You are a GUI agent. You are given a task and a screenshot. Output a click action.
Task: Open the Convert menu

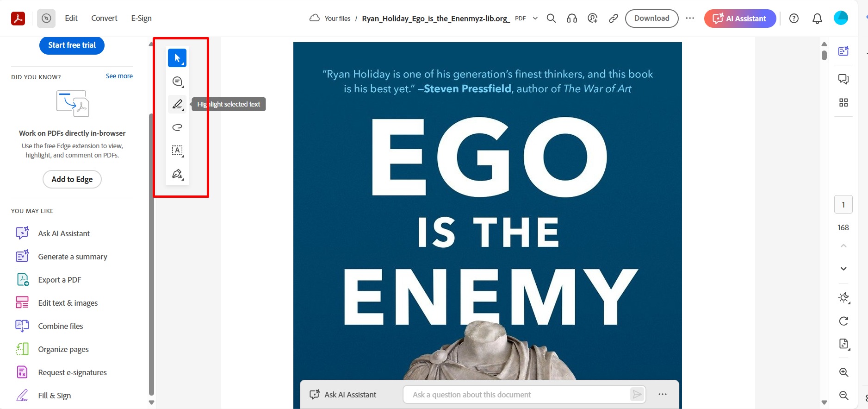point(104,18)
